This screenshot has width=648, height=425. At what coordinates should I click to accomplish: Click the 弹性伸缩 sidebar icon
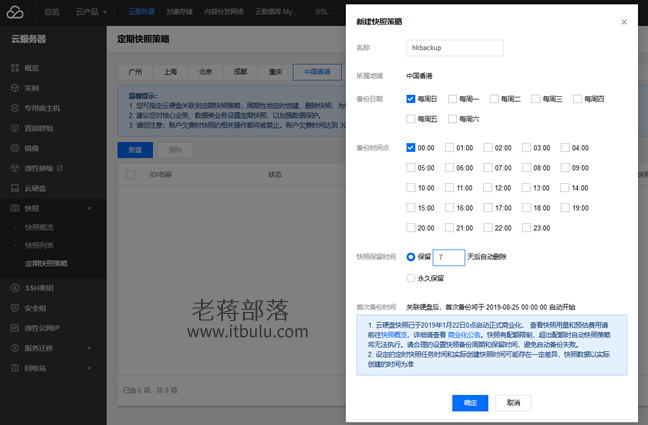point(15,168)
